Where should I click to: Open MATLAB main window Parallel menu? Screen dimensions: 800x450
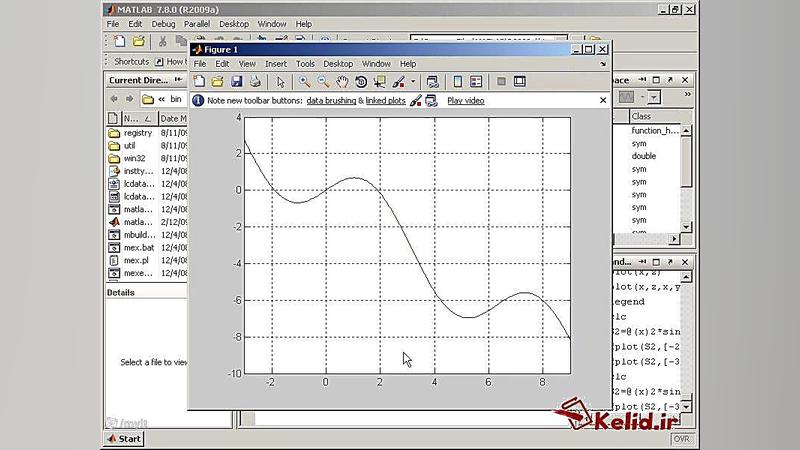[197, 24]
